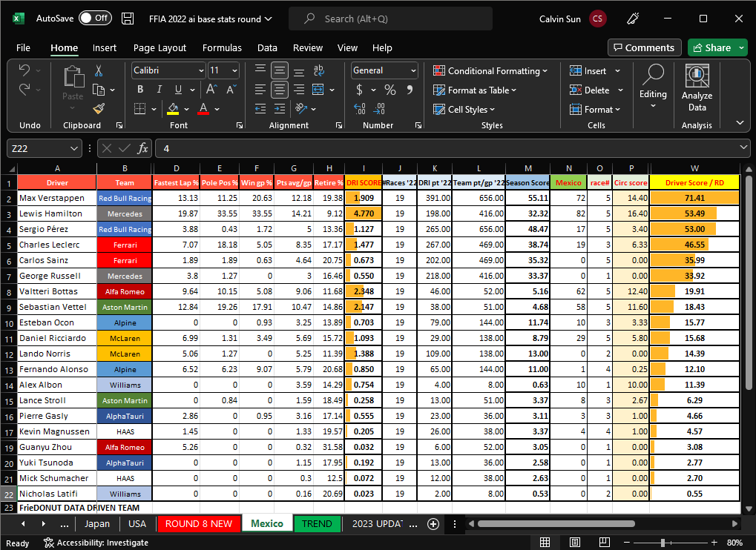Click the Search box
This screenshot has height=550, width=756.
click(x=390, y=19)
